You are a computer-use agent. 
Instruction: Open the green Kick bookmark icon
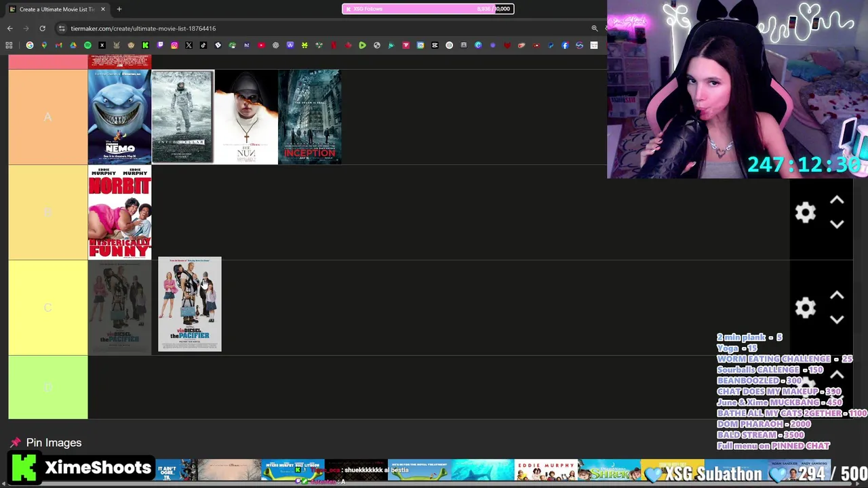pos(145,45)
